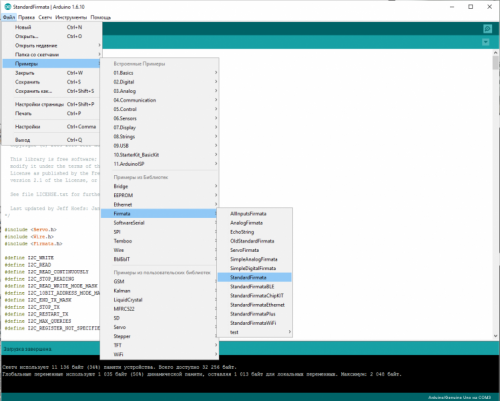This screenshot has height=401, width=500.
Task: Open the EchoString example
Action: coord(255,232)
